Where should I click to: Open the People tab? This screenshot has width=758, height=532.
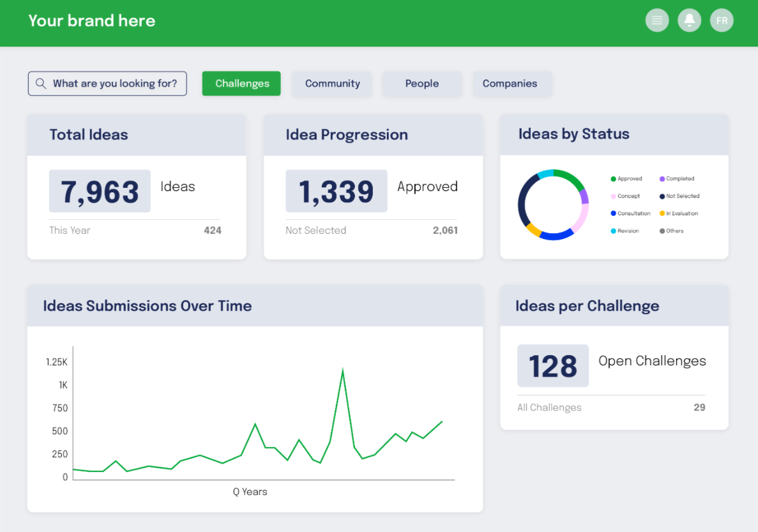(422, 84)
